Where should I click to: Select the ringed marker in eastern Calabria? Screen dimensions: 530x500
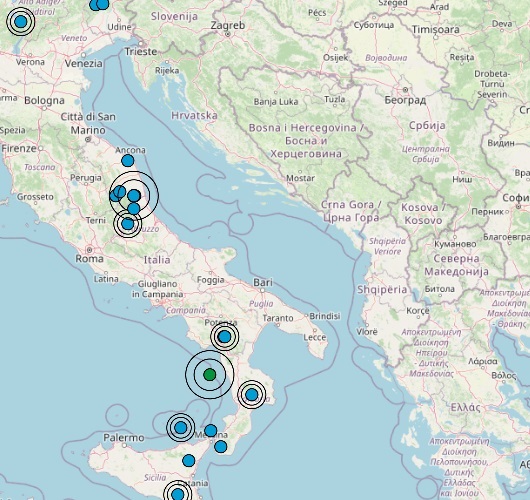(251, 395)
